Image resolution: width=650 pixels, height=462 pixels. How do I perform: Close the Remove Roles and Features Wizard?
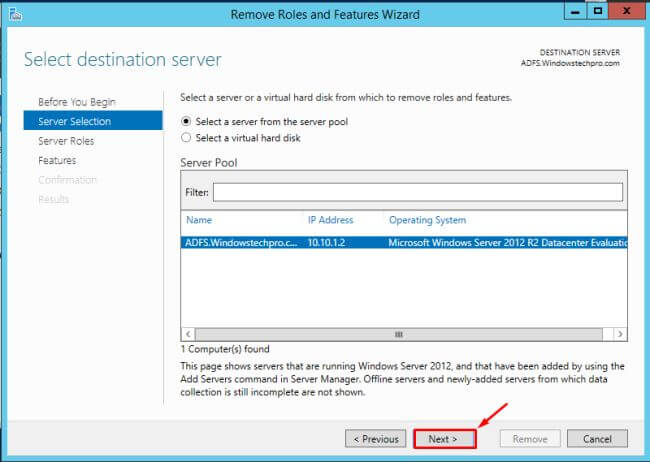click(626, 11)
